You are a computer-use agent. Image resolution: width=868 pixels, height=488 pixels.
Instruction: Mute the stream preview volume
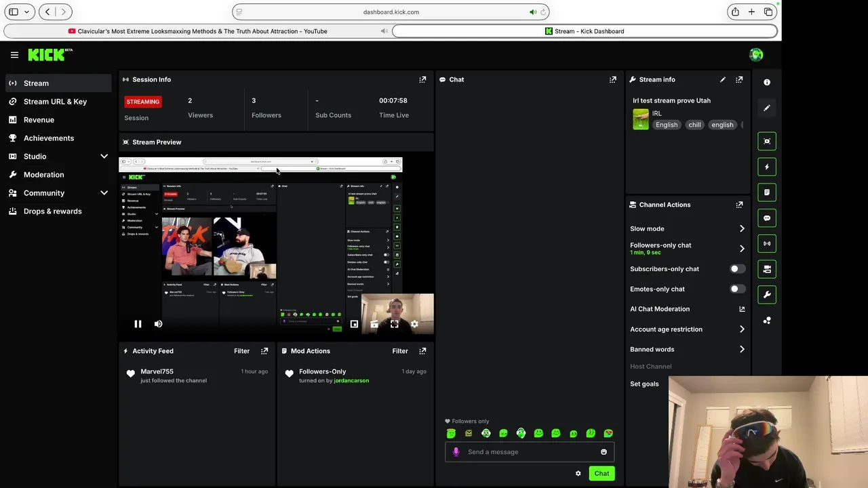[158, 324]
